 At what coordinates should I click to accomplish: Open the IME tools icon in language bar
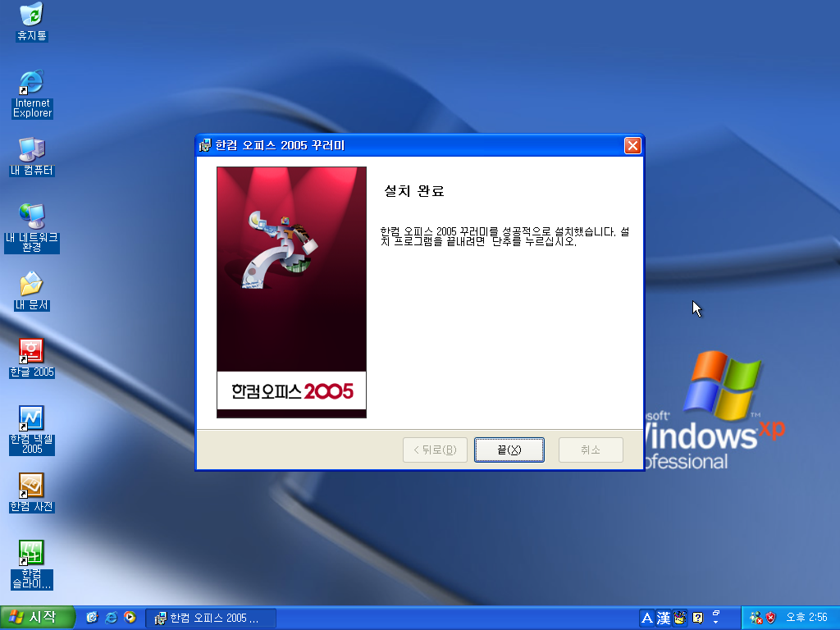680,619
